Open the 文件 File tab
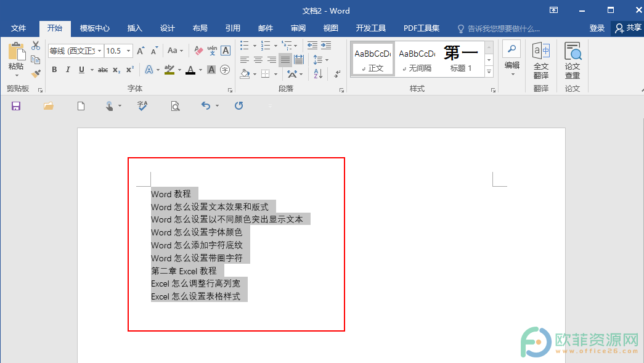This screenshot has height=363, width=644. click(18, 28)
